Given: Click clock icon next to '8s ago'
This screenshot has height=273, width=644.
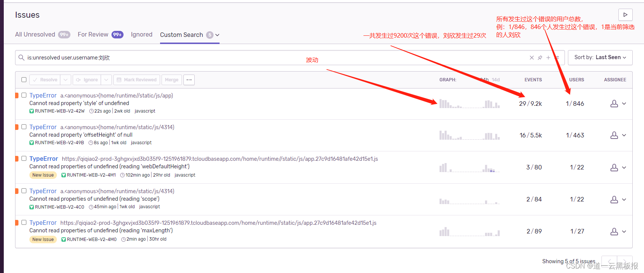Looking at the screenshot, I should (91, 143).
